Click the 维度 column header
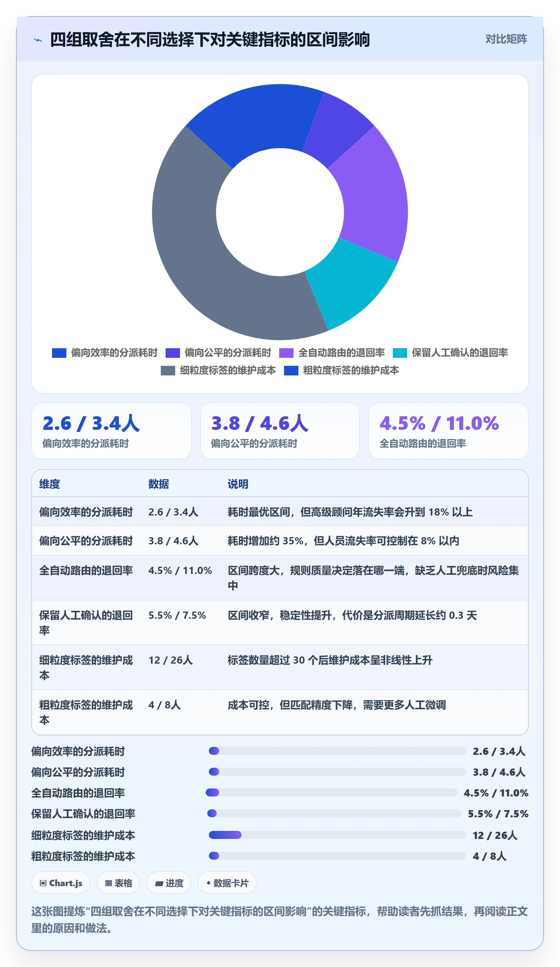 [50, 484]
